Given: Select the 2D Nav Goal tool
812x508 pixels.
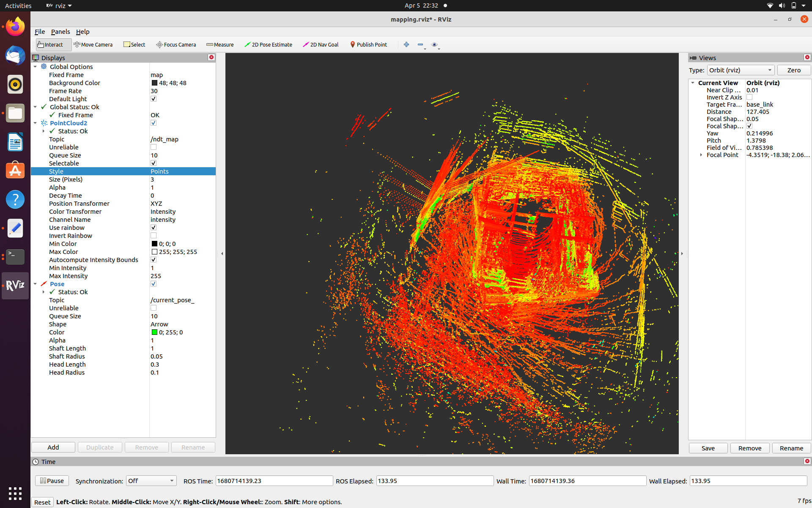Looking at the screenshot, I should tap(320, 44).
